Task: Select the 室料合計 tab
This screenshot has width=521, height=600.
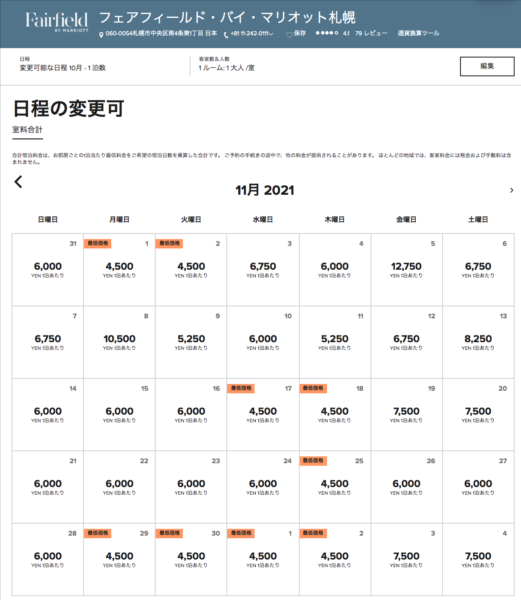Action: (28, 130)
